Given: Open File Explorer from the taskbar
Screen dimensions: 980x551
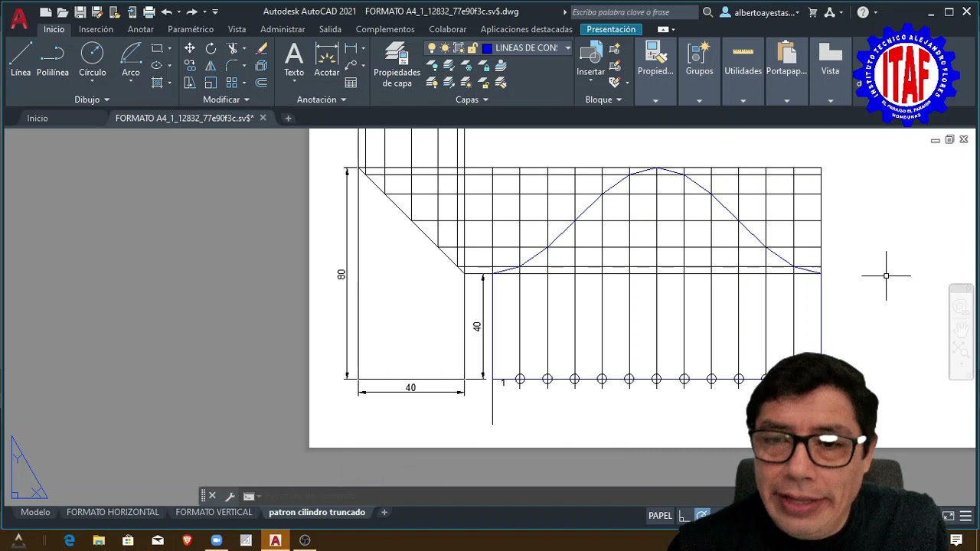Looking at the screenshot, I should click(x=99, y=540).
